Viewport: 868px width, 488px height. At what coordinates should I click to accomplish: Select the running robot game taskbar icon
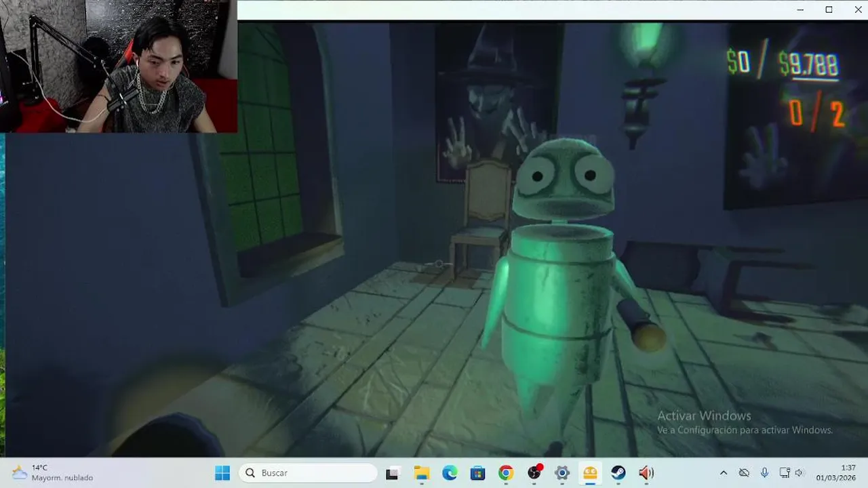pos(590,473)
